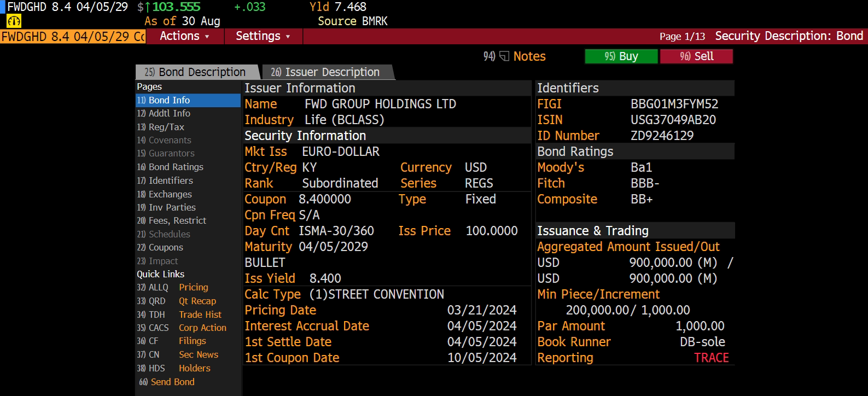Click the ISIN value USG37049AB20
This screenshot has height=396, width=868.
tap(673, 120)
